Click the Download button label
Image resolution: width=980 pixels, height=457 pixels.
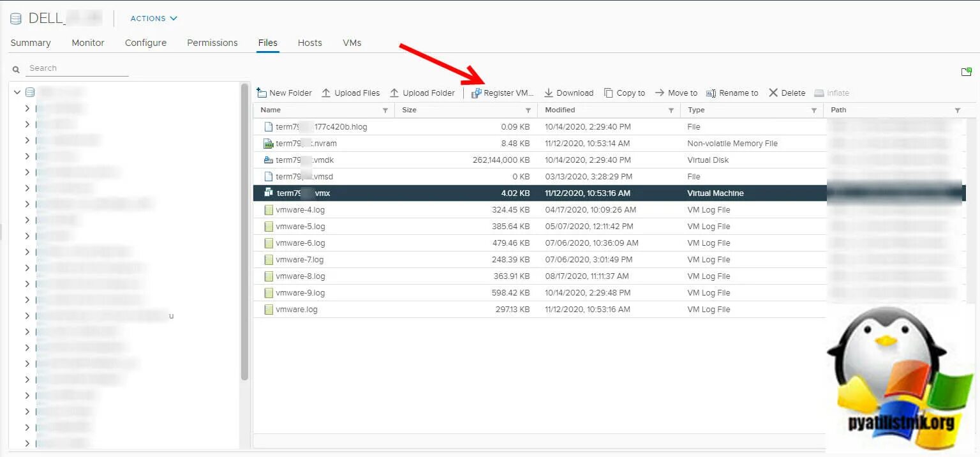pyautogui.click(x=575, y=93)
